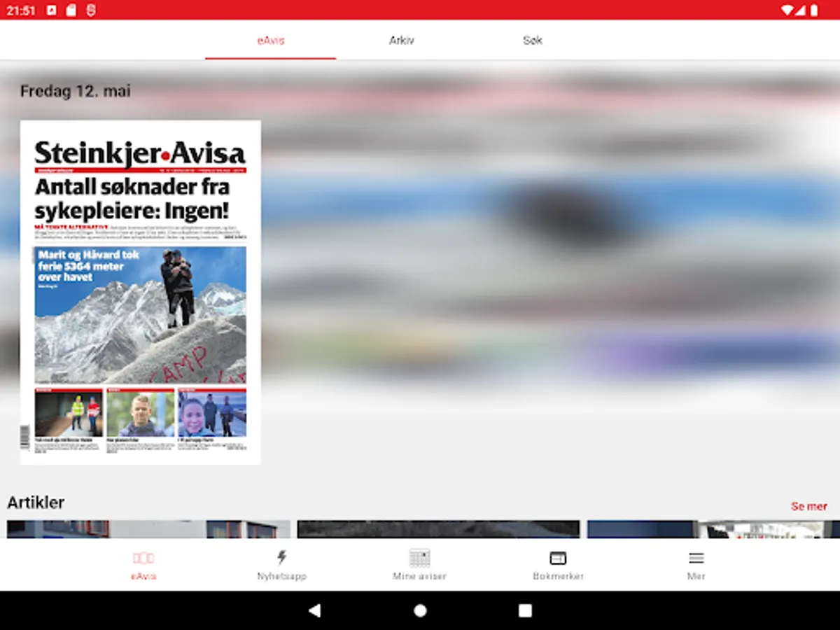840x630 pixels.
Task: Tap the Android home button
Action: click(420, 610)
